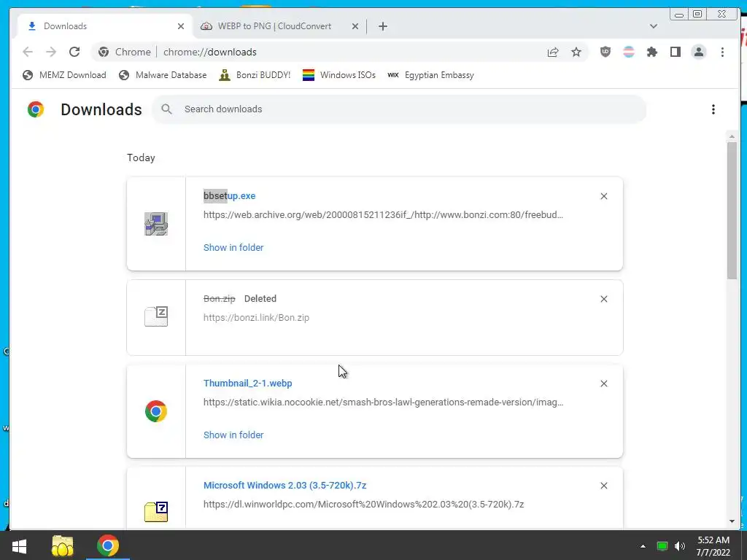747x560 pixels.
Task: Open the Windows Start menu
Action: click(x=19, y=545)
